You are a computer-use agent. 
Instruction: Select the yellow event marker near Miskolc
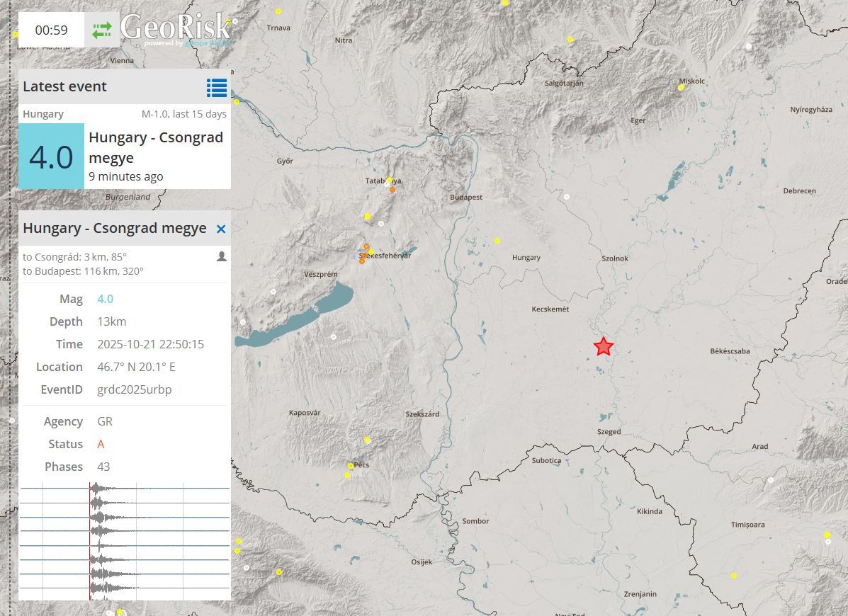tap(681, 88)
